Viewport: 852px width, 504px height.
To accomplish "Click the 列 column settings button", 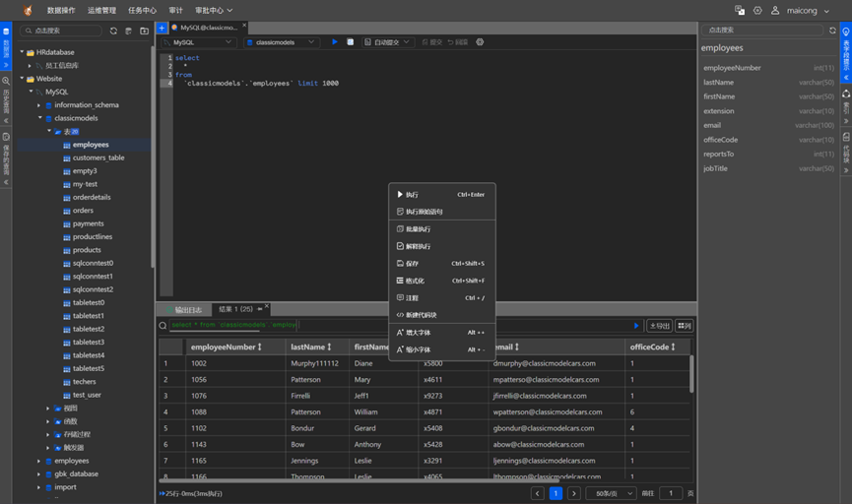I will (684, 326).
